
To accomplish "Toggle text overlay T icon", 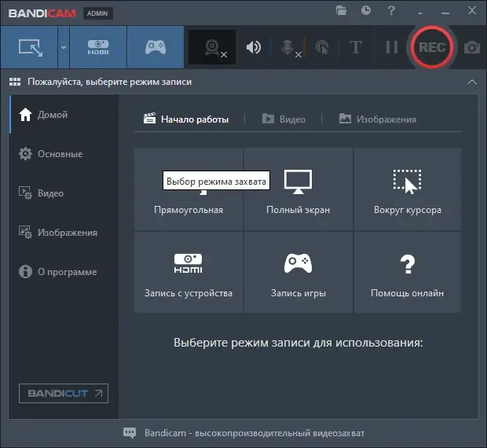I will 356,47.
